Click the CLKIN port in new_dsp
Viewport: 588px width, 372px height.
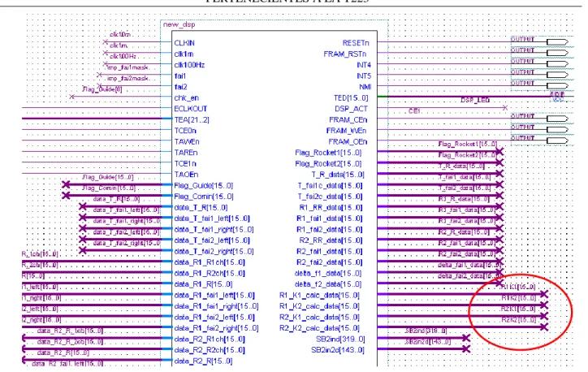[x=184, y=43]
